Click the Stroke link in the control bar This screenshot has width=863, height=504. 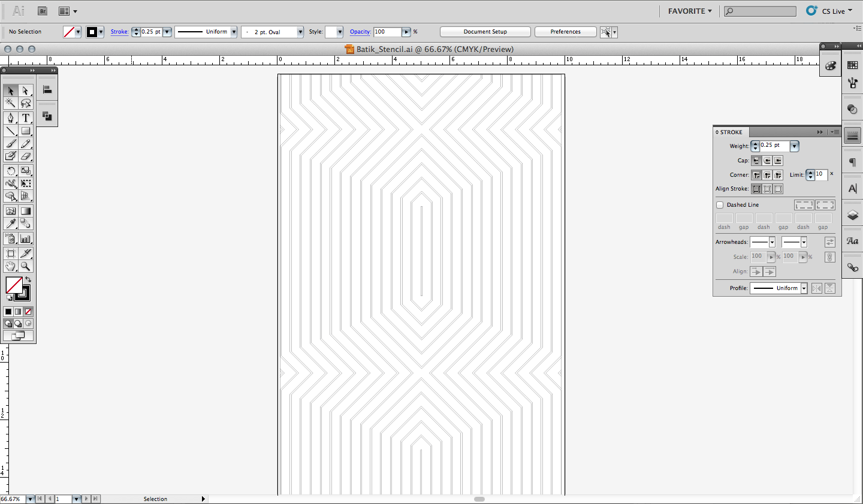[x=119, y=32]
